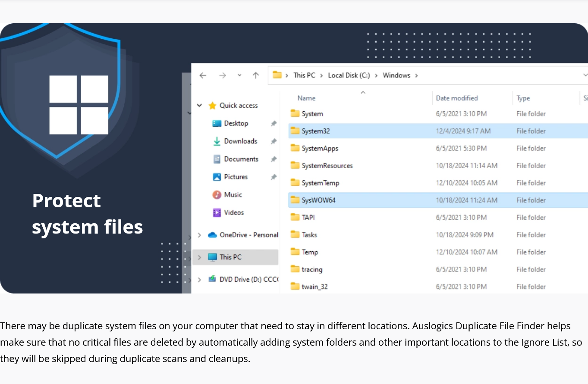Click the OneDrive - Personal cloud icon

212,235
